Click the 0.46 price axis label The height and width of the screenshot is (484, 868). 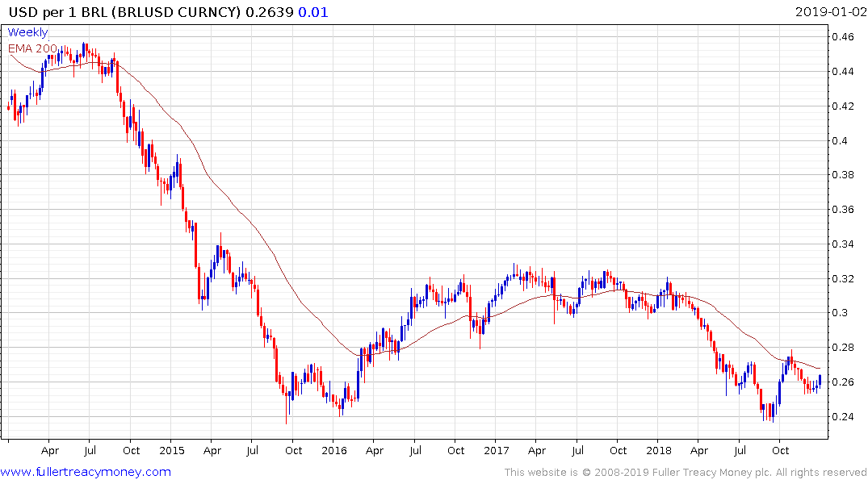pyautogui.click(x=842, y=37)
